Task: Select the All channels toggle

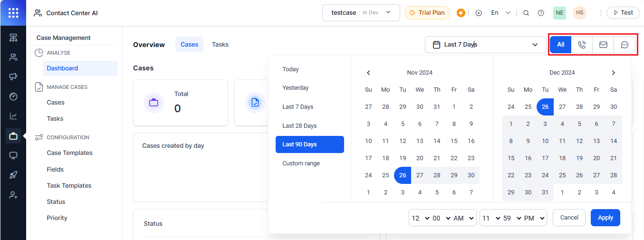Action: 561,45
